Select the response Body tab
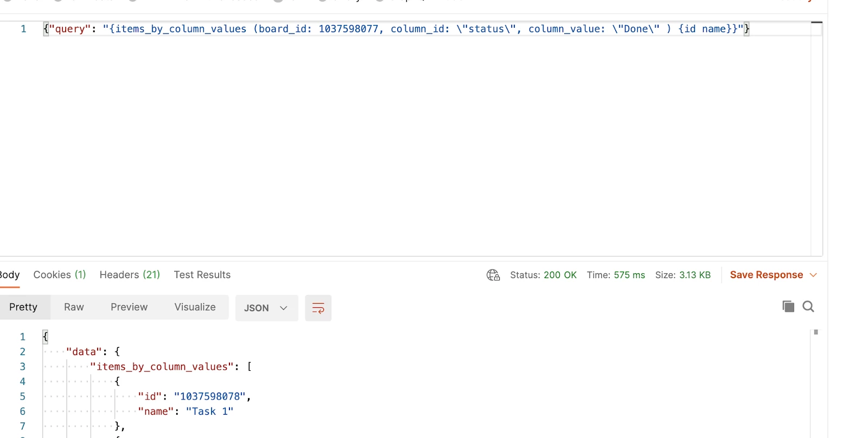Viewport: 868px width, 438px height. (10, 275)
